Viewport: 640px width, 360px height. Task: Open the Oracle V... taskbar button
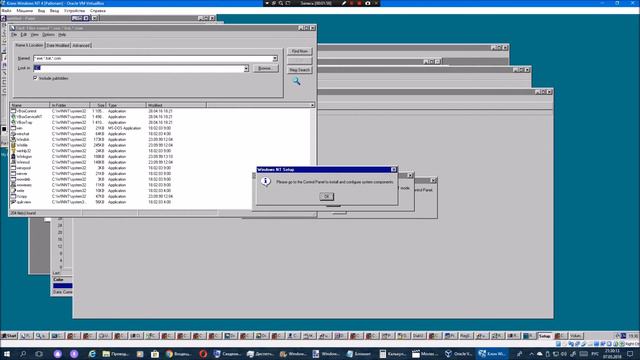tap(458, 353)
